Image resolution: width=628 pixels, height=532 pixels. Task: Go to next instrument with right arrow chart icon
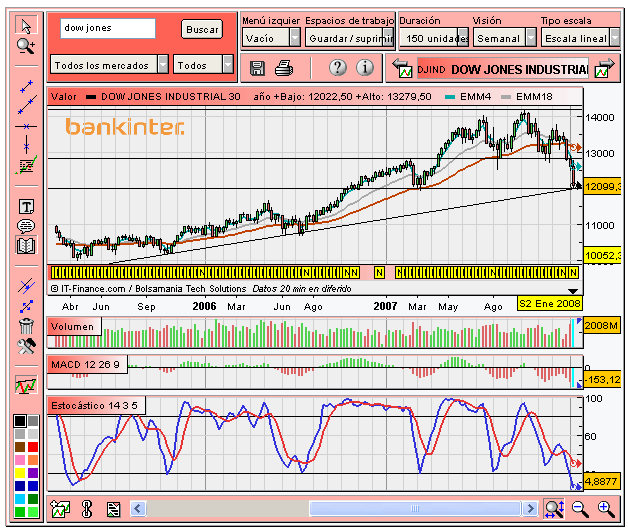tap(604, 68)
